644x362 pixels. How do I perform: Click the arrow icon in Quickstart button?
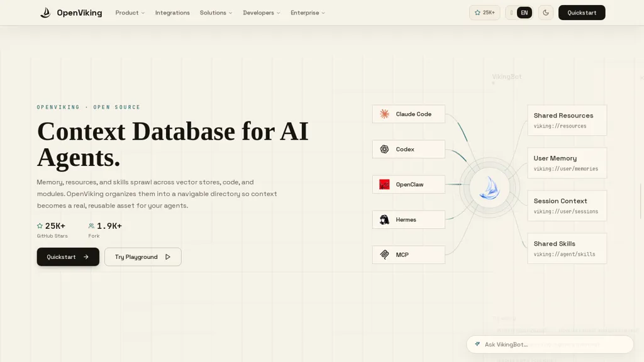[x=86, y=257]
